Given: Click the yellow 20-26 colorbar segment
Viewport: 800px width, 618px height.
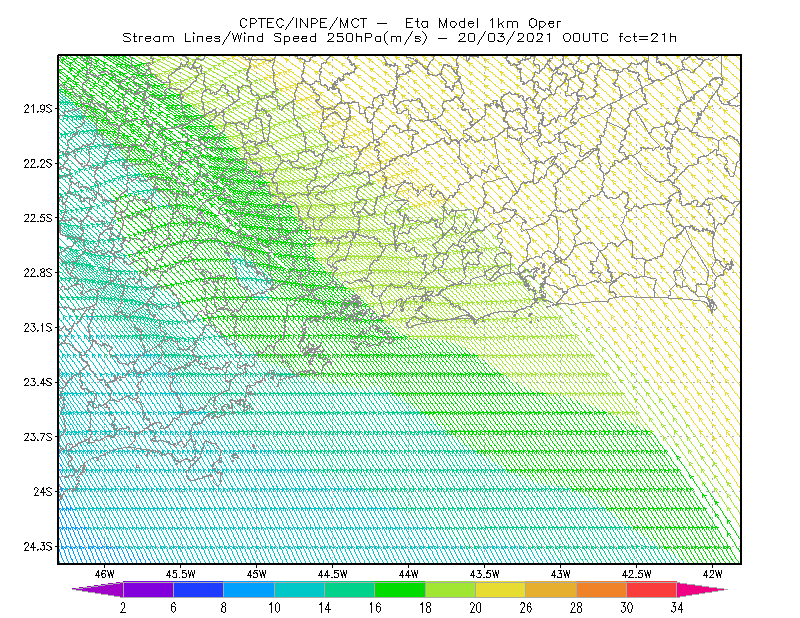Looking at the screenshot, I should (x=501, y=589).
